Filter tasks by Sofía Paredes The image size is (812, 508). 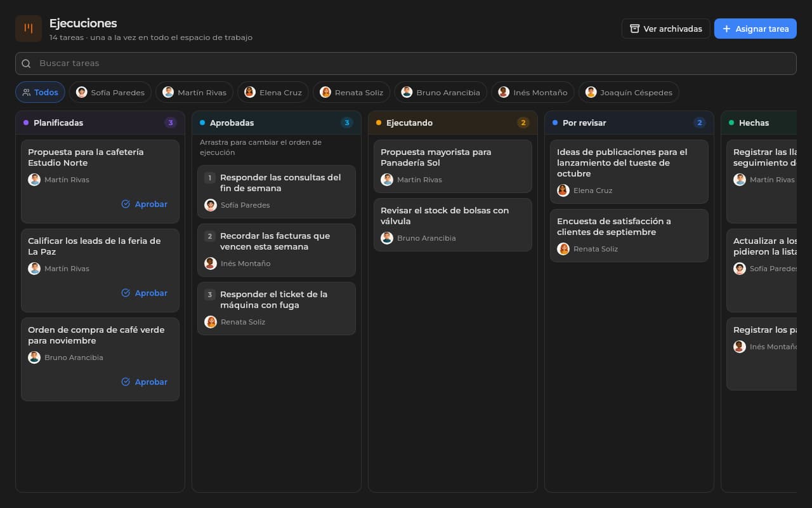110,92
